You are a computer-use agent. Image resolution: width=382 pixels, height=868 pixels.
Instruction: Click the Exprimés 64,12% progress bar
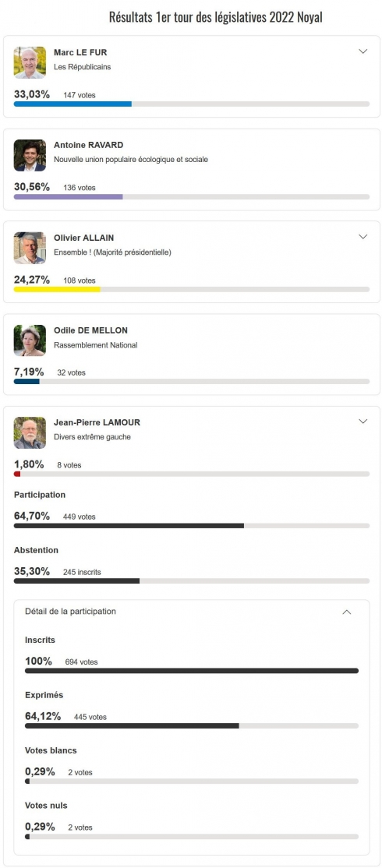pos(192,725)
